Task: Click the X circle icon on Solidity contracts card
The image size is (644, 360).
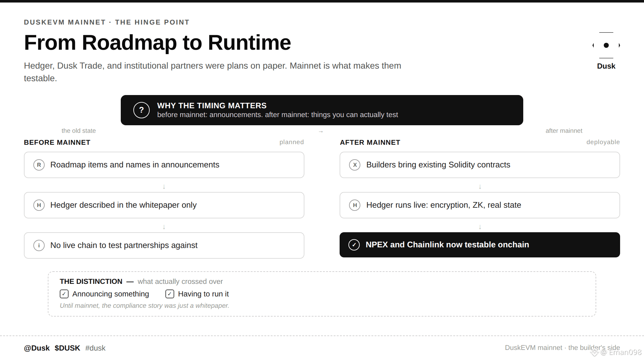Action: [x=355, y=165]
